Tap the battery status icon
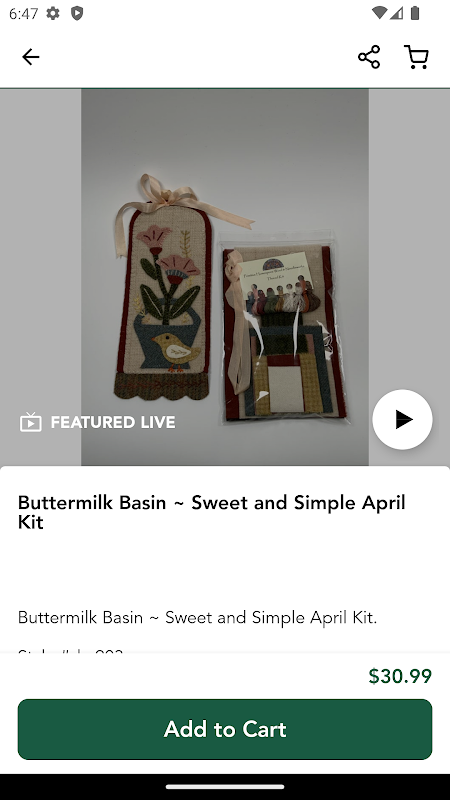450x800 pixels. coord(415,13)
